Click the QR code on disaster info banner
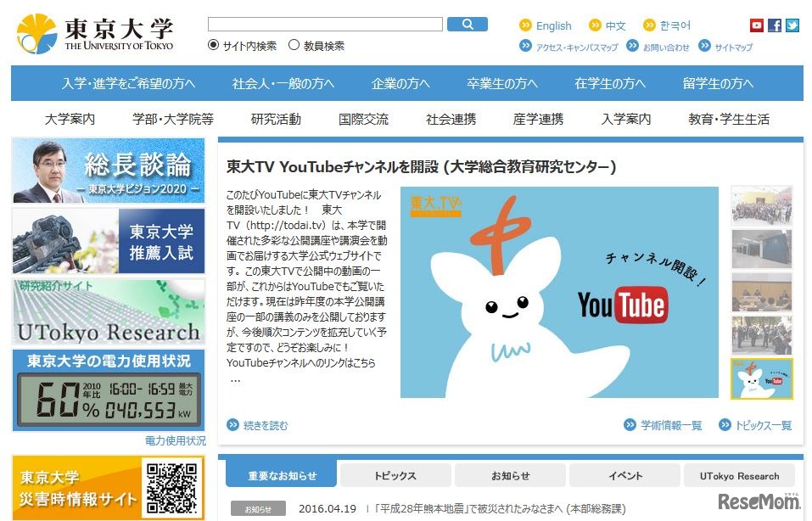Screen dimensions: 812x521 [172, 488]
